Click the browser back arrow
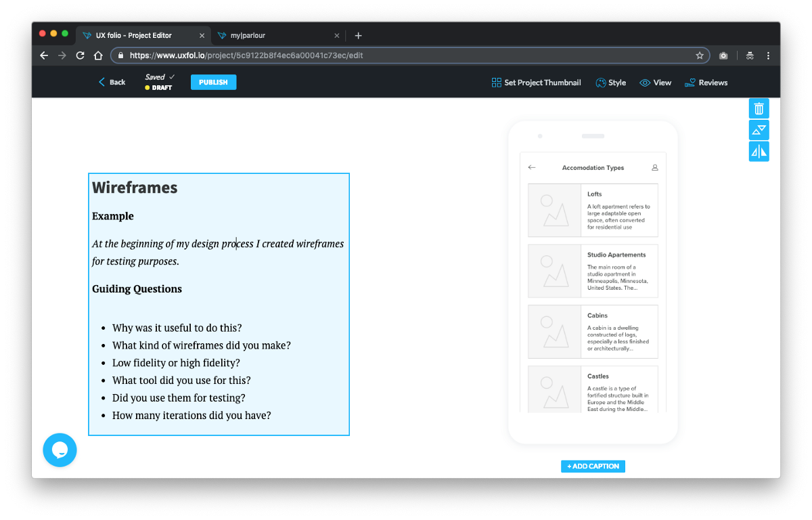812x520 pixels. coord(44,56)
